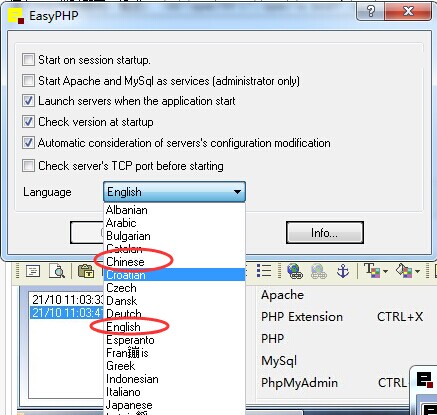This screenshot has width=437, height=415.
Task: Pick the Français language entry
Action: (x=175, y=353)
